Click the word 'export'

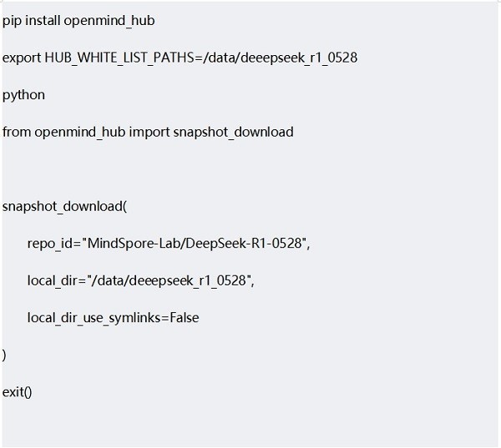click(22, 58)
